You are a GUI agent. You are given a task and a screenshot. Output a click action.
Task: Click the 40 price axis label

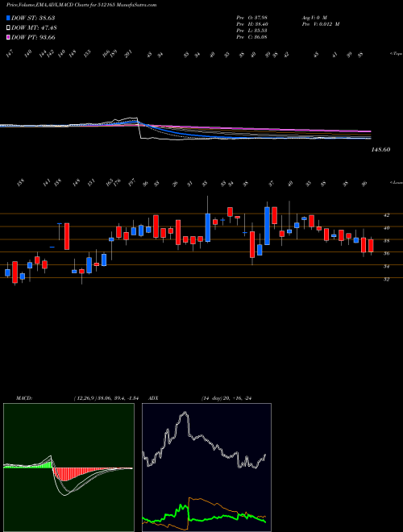(386, 228)
